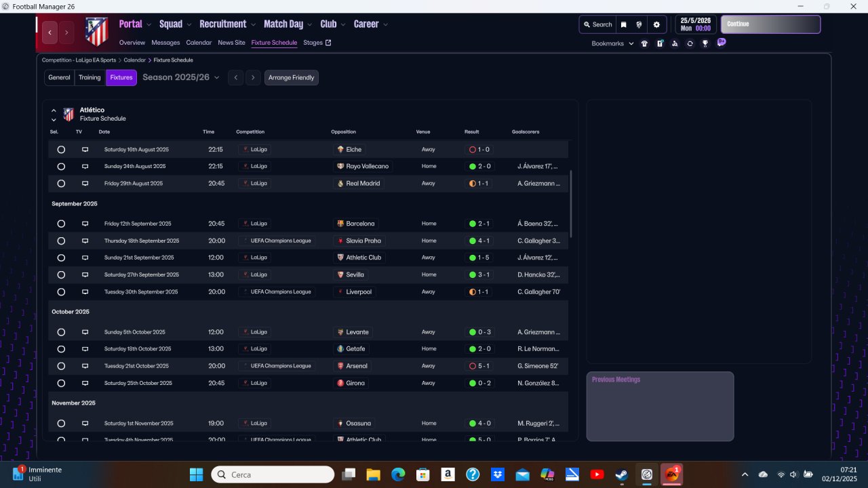Go back with the left arrow button
Image resolution: width=868 pixels, height=488 pixels.
click(50, 32)
